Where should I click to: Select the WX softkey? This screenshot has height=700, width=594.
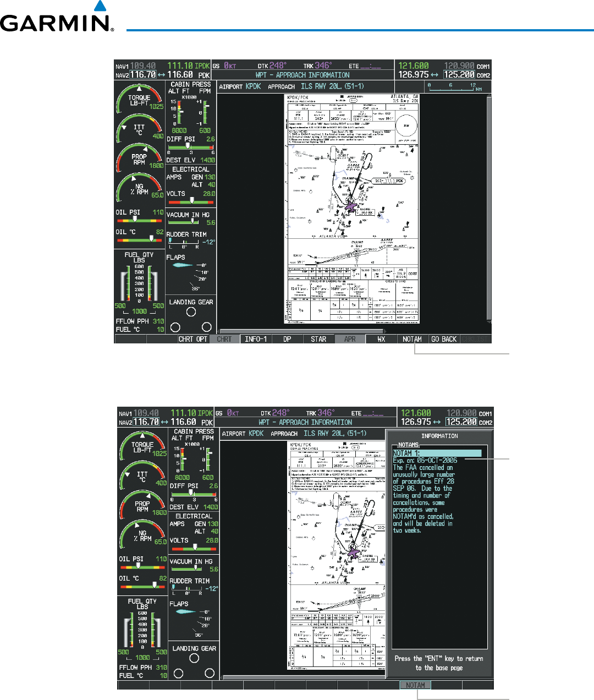pos(381,339)
